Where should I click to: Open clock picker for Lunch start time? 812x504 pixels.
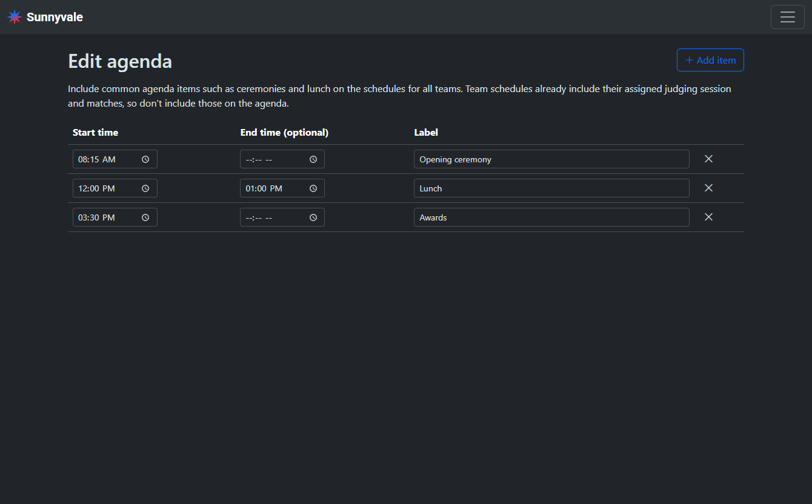coord(145,188)
